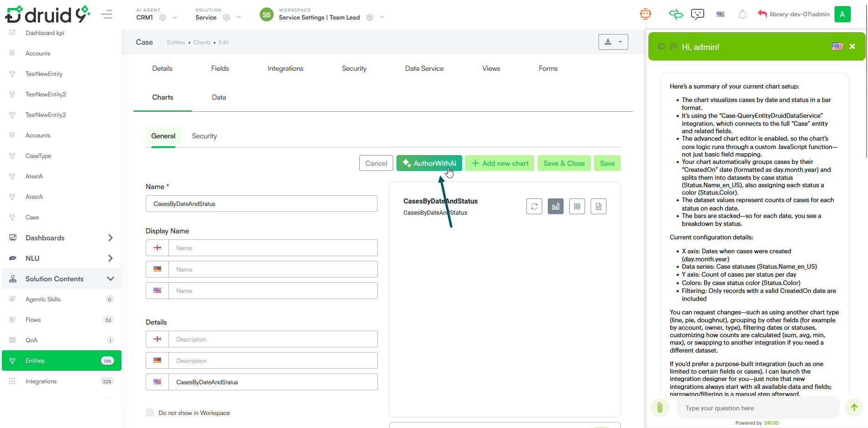The width and height of the screenshot is (868, 428).
Task: Refresh the chart preview
Action: pyautogui.click(x=534, y=206)
